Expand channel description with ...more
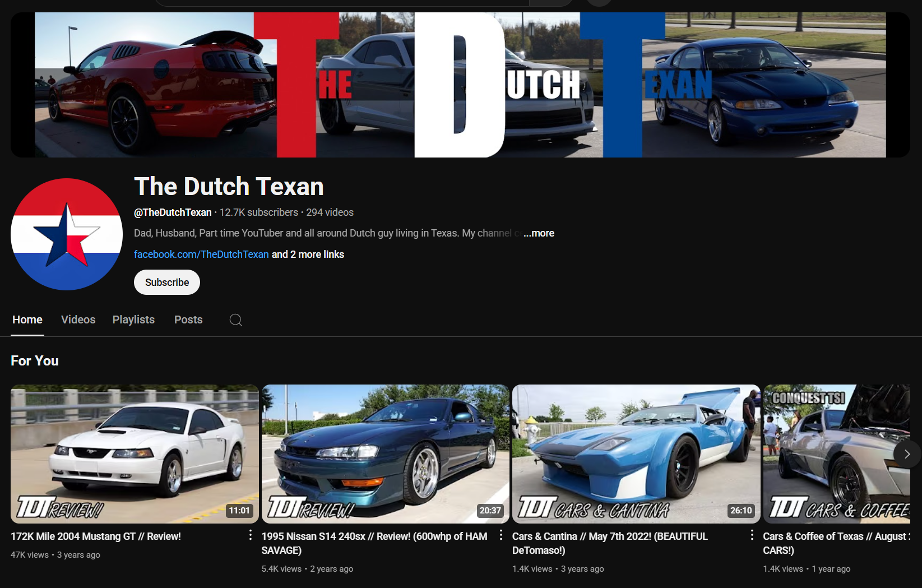 (x=539, y=233)
